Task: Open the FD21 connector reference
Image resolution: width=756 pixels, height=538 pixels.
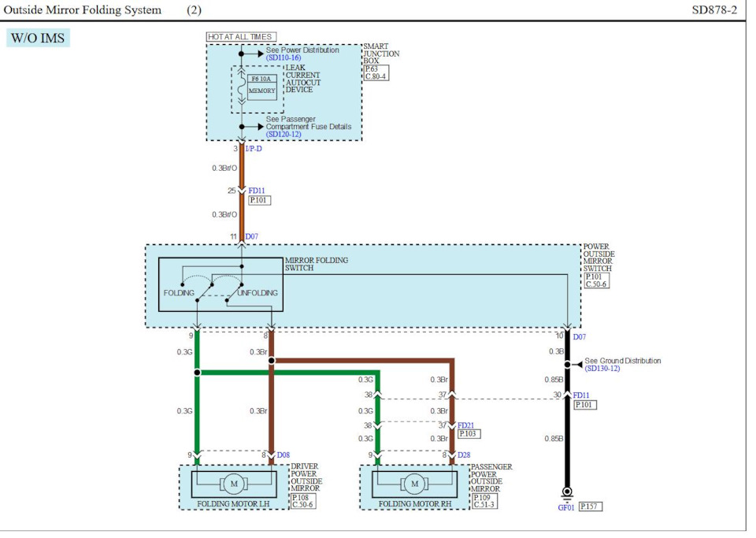Action: [x=467, y=425]
